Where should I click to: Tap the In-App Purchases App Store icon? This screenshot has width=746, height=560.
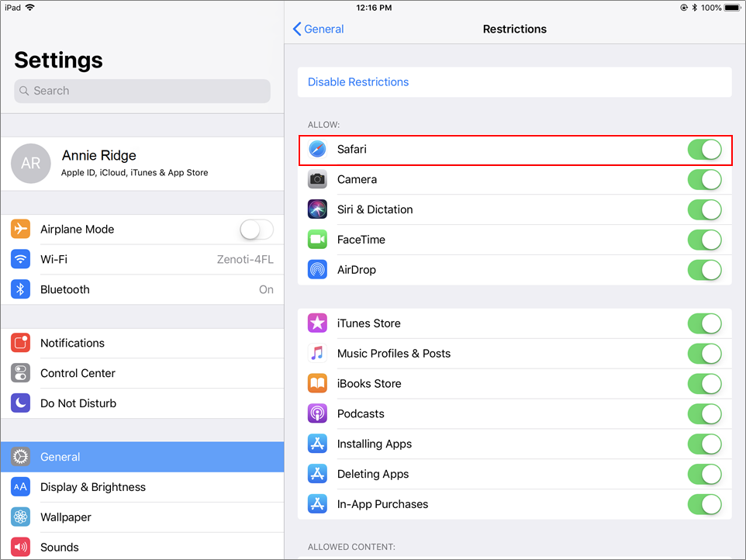[317, 504]
